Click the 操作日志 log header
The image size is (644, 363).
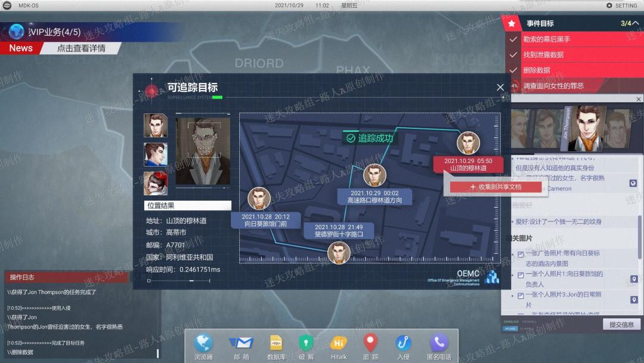point(67,277)
